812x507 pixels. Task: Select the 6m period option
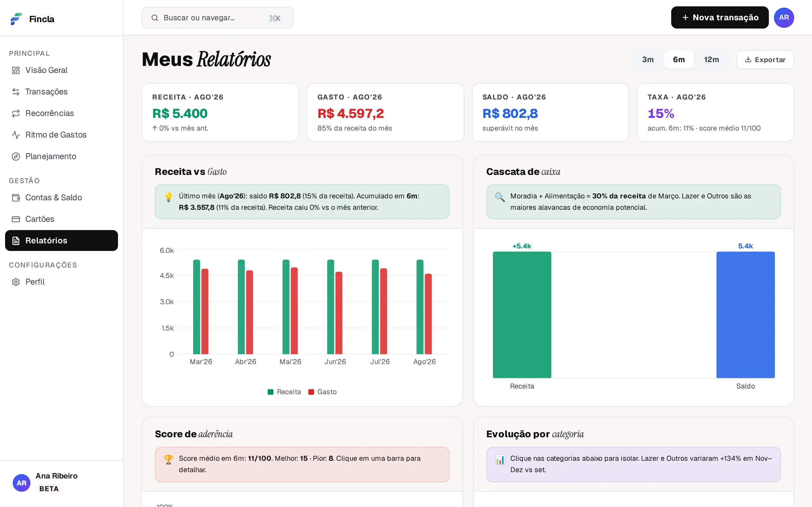point(678,59)
